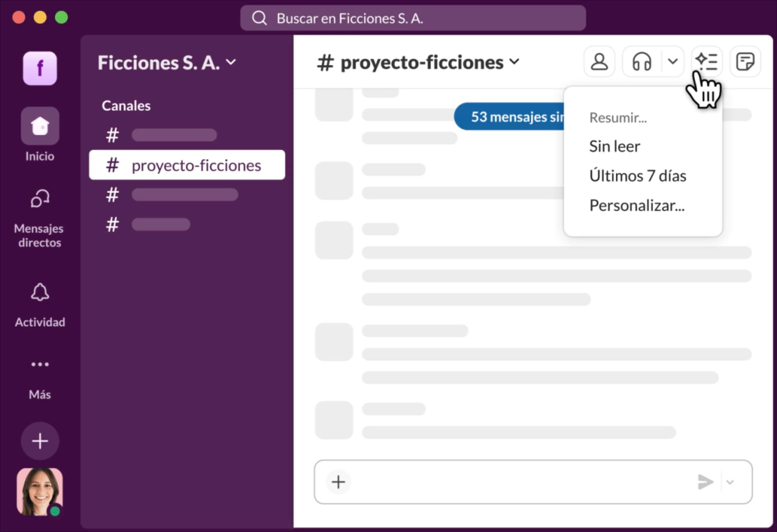Image resolution: width=777 pixels, height=532 pixels.
Task: Open the Más options menu
Action: (x=40, y=364)
